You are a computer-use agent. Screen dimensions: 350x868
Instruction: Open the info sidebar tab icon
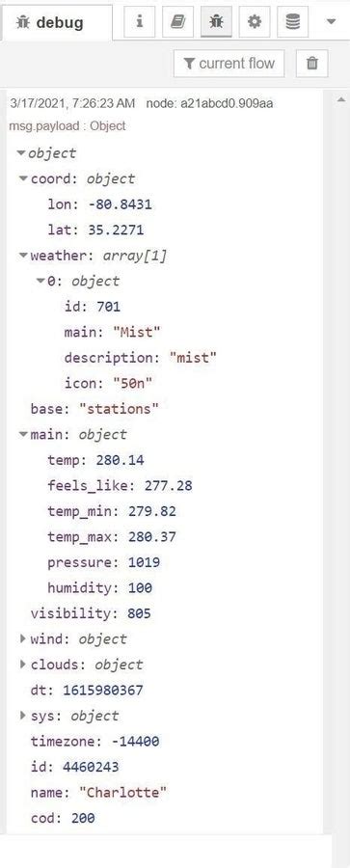click(139, 22)
